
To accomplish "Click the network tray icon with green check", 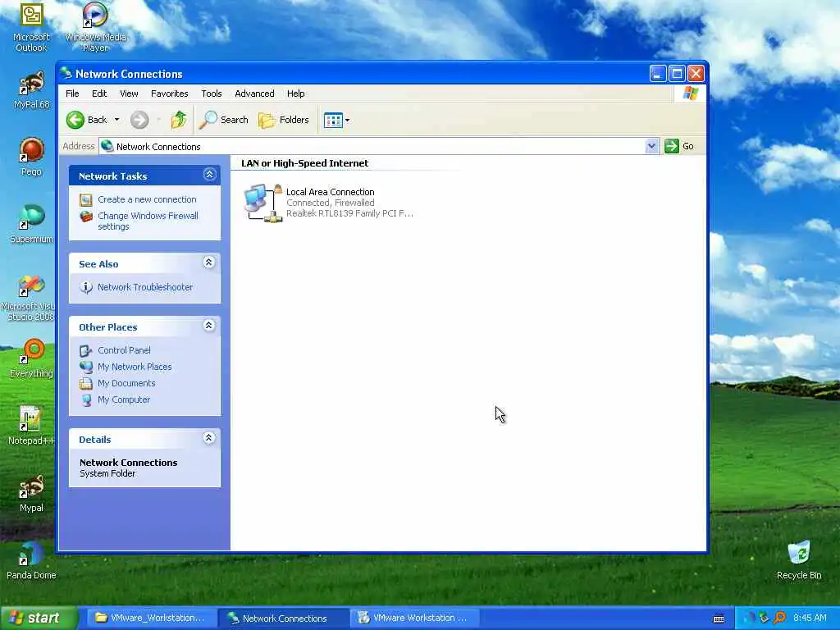I will coord(764,619).
